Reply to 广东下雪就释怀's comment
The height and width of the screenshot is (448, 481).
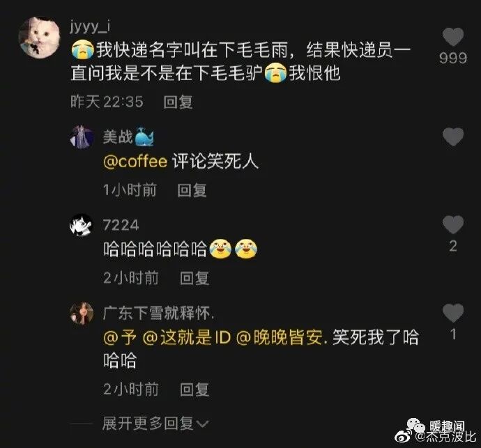point(194,389)
